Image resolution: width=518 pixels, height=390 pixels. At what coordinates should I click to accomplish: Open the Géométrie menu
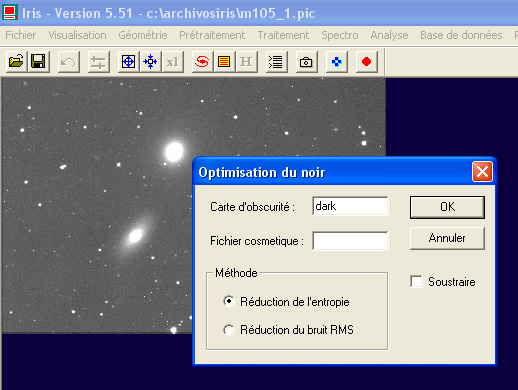[x=143, y=35]
